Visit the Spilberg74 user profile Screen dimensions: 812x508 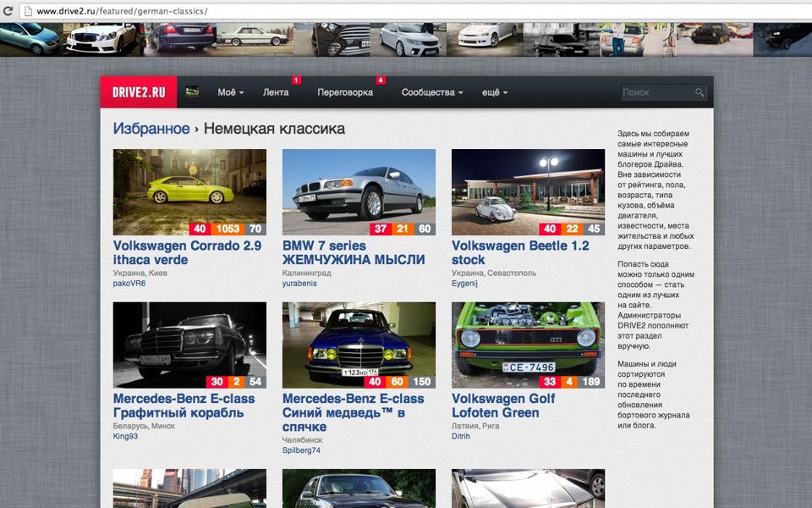(x=301, y=450)
